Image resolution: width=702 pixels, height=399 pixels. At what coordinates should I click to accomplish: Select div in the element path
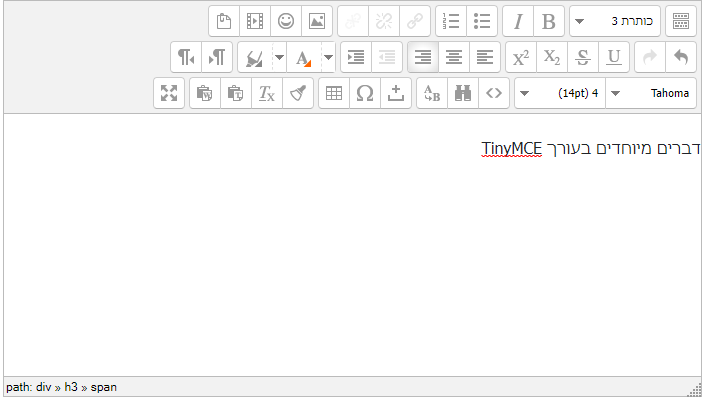click(43, 387)
